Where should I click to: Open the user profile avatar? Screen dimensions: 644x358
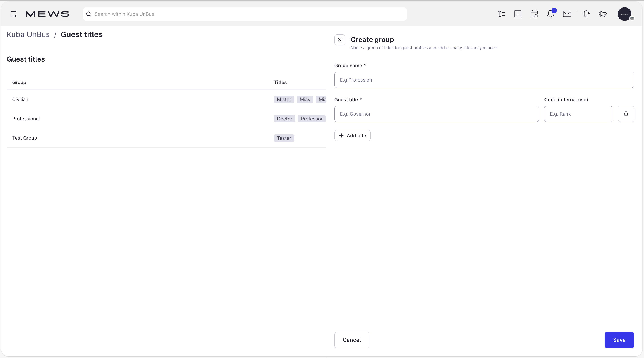[x=625, y=14]
